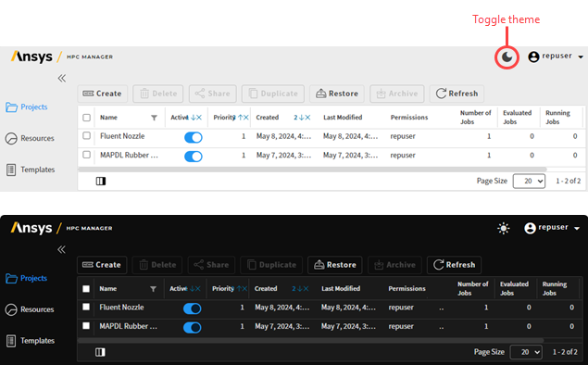This screenshot has height=365, width=588.
Task: Toggle Fluent Nozzle Active switch, light view
Action: click(x=194, y=137)
